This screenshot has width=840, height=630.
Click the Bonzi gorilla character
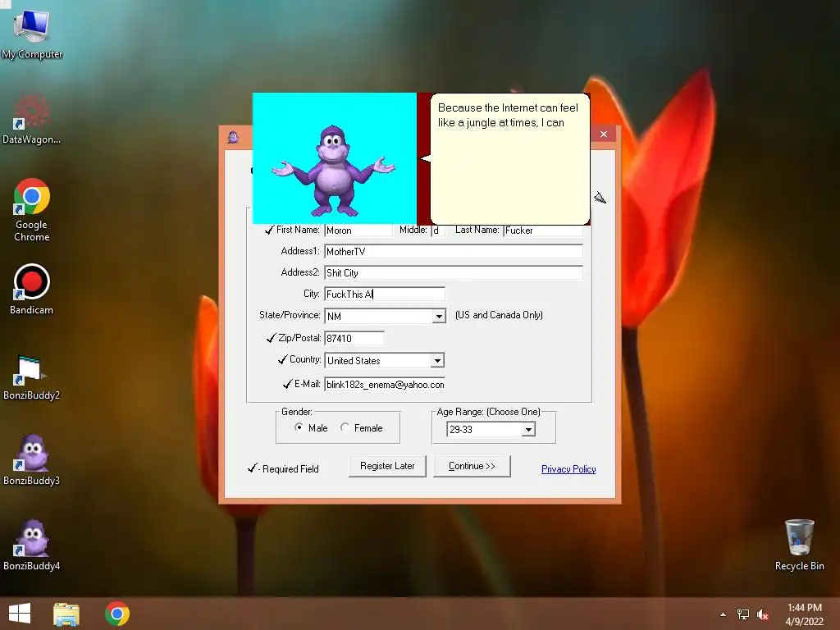(333, 171)
